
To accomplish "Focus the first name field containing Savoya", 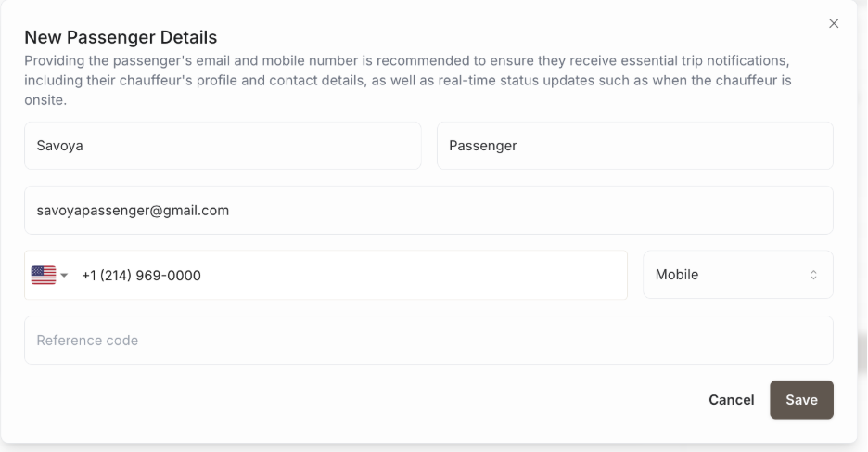I will click(223, 146).
